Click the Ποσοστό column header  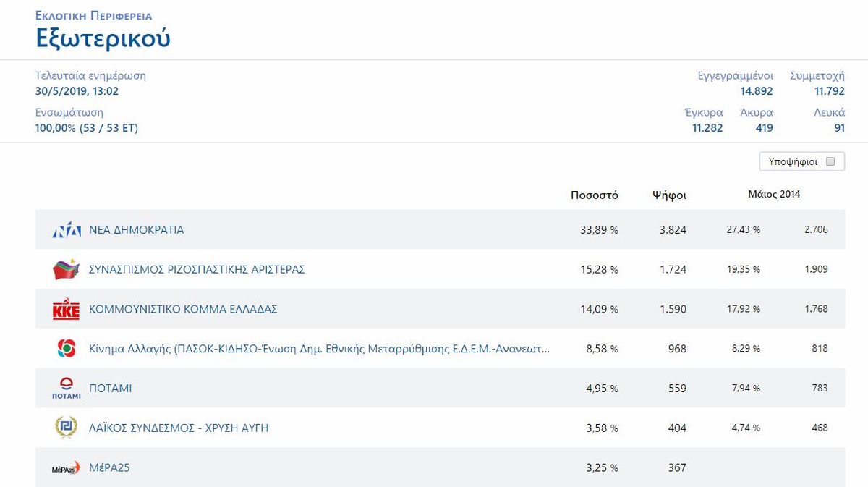(594, 195)
